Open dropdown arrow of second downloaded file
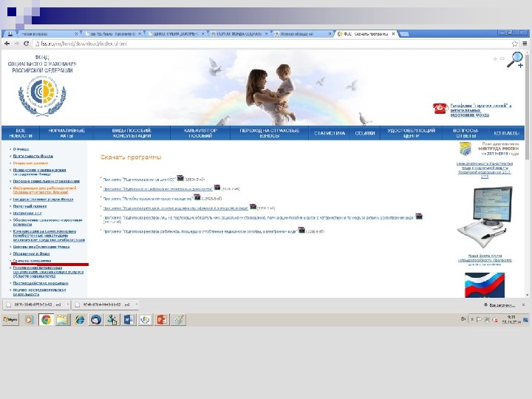Viewport: 532px width, 399px height. (x=137, y=304)
